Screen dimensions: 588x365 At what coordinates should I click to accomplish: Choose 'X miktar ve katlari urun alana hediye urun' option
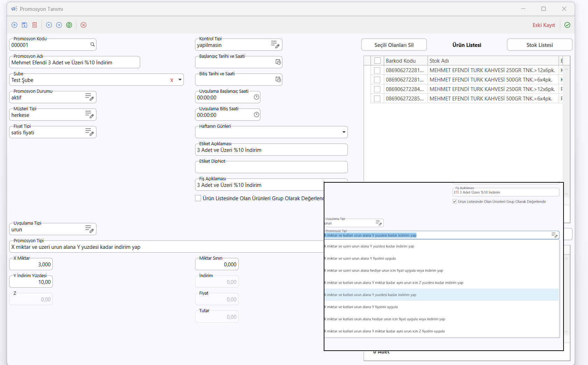442,319
